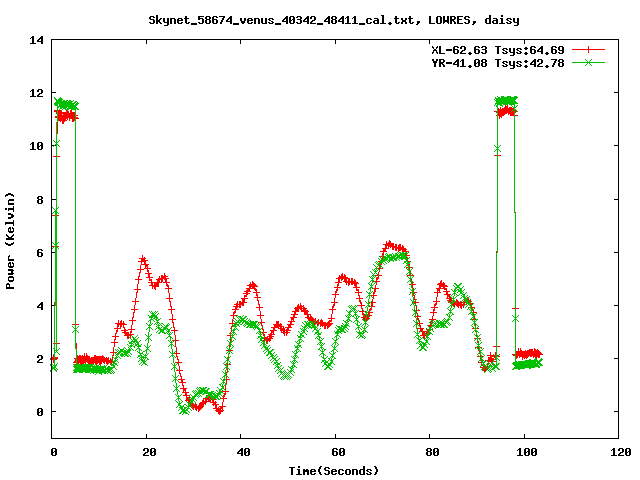
Task: Click the x-axis tick label 80
Action: [432, 452]
